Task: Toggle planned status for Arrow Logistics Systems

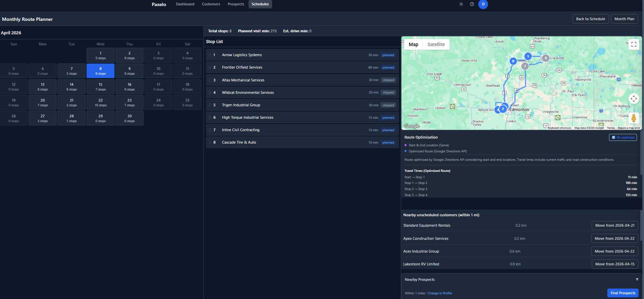Action: coord(388,55)
